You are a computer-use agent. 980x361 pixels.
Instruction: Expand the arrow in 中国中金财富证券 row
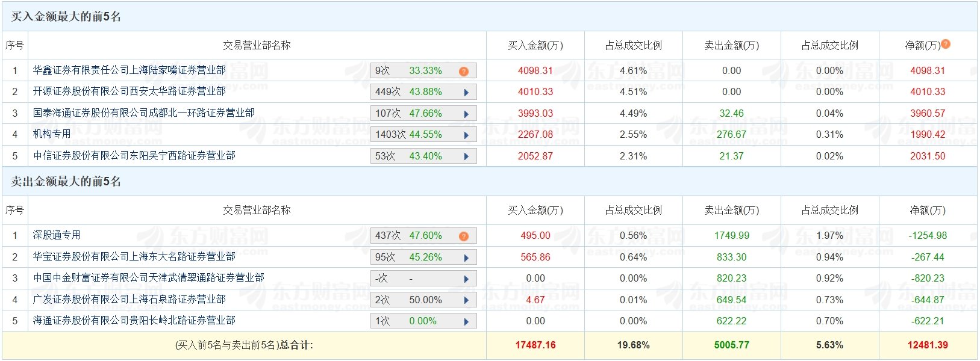[x=466, y=279]
